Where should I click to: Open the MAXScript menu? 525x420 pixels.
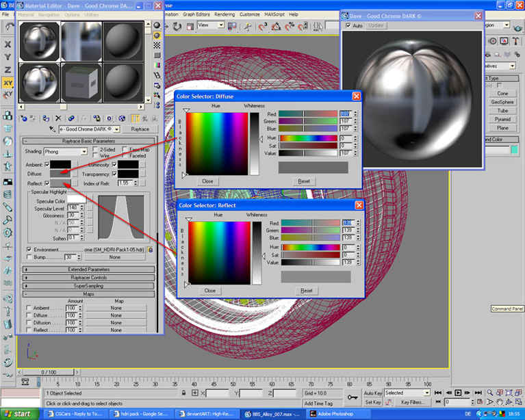[x=276, y=14]
